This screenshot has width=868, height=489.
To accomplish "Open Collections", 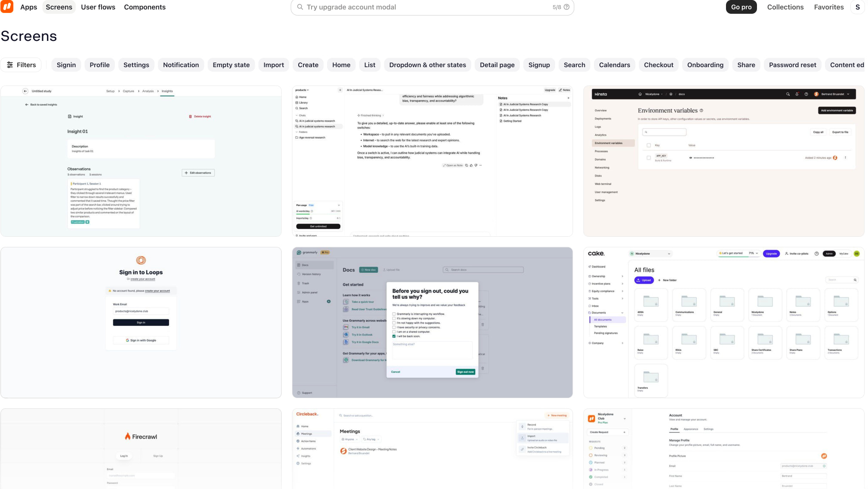I will 785,7.
